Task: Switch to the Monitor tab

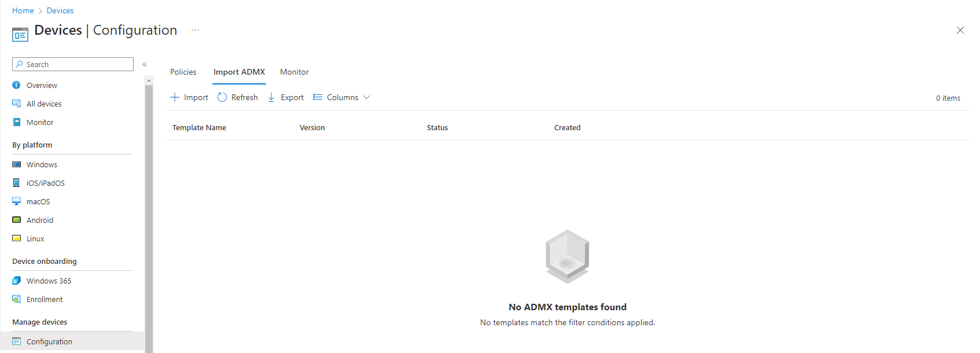Action: 294,72
